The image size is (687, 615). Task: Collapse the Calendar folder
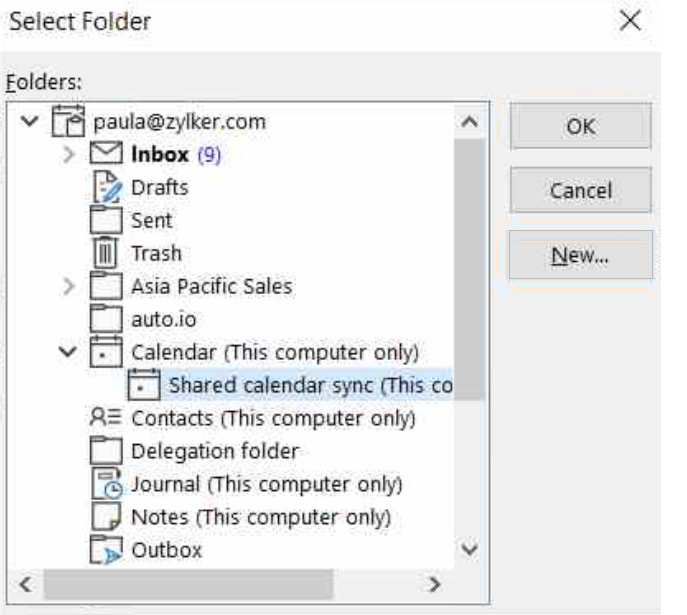(69, 352)
